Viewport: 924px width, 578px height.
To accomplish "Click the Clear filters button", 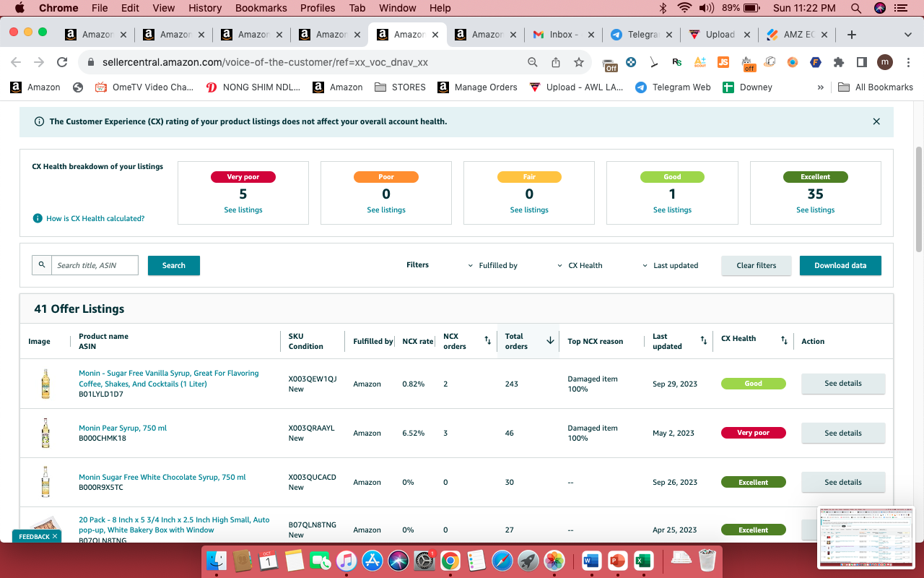I will [757, 265].
